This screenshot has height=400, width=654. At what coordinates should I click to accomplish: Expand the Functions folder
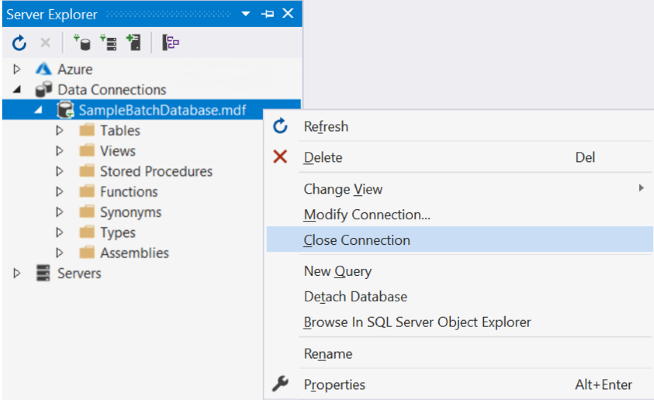pyautogui.click(x=60, y=191)
